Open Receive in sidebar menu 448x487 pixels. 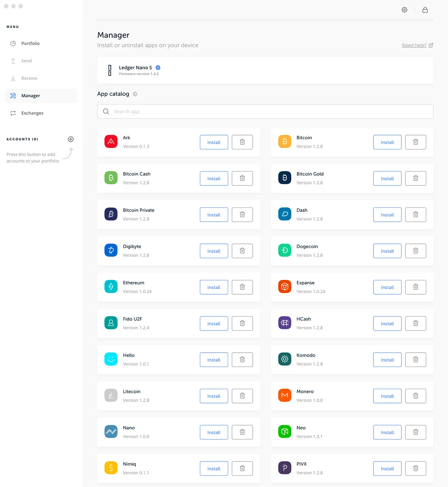[41, 78]
